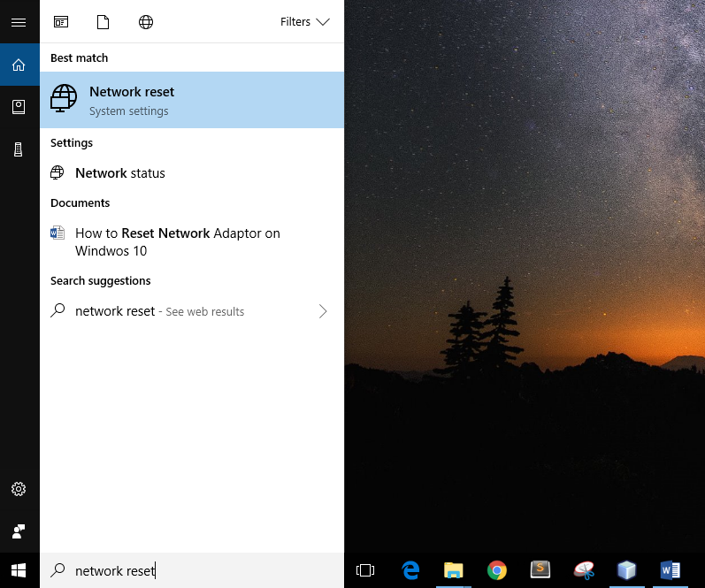This screenshot has height=588, width=705.
Task: Open the Notebook icon in sidebar
Action: click(19, 107)
